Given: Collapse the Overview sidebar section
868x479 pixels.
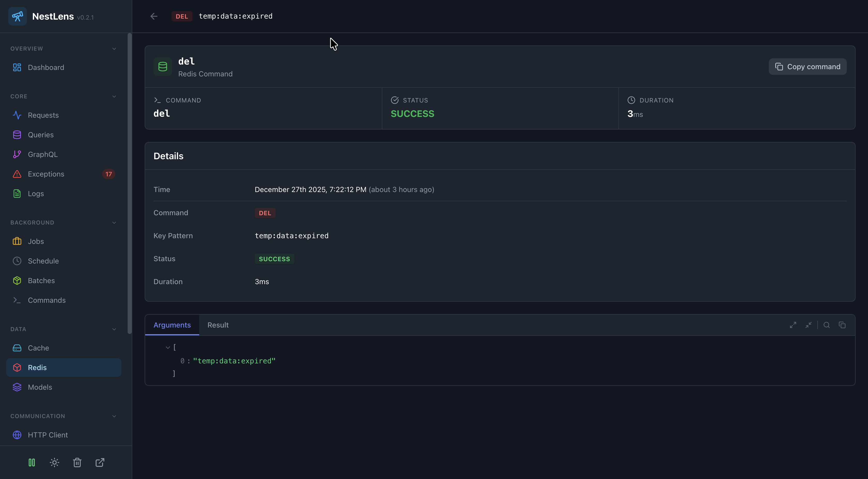Looking at the screenshot, I should (x=114, y=49).
